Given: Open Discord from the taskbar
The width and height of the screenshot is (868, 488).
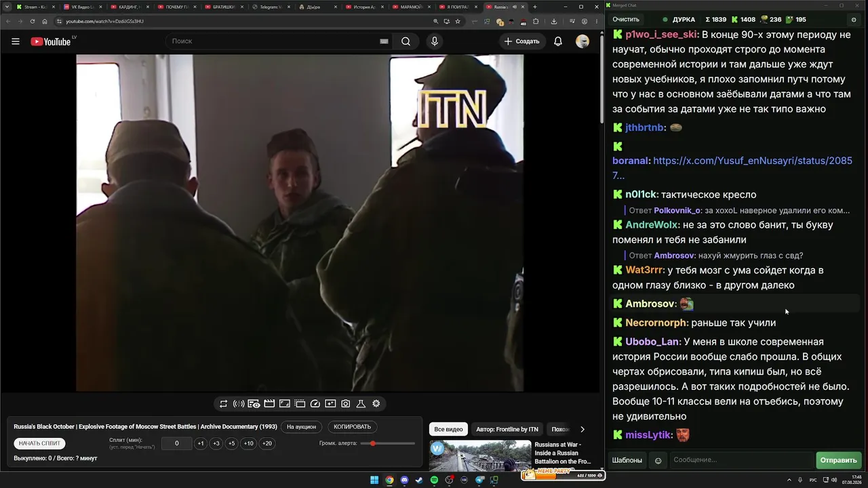Looking at the screenshot, I should 405,481.
